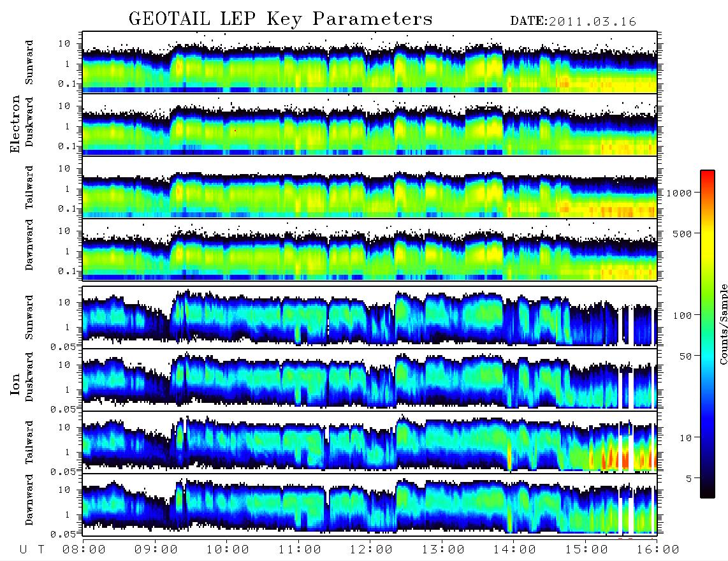Click the color bar's "10" tick label
The height and width of the screenshot is (561, 728).
(685, 438)
